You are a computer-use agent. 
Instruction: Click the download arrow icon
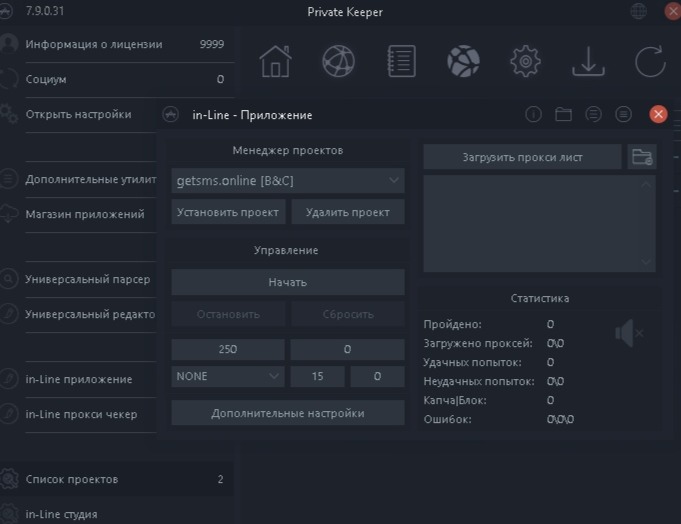coord(588,61)
